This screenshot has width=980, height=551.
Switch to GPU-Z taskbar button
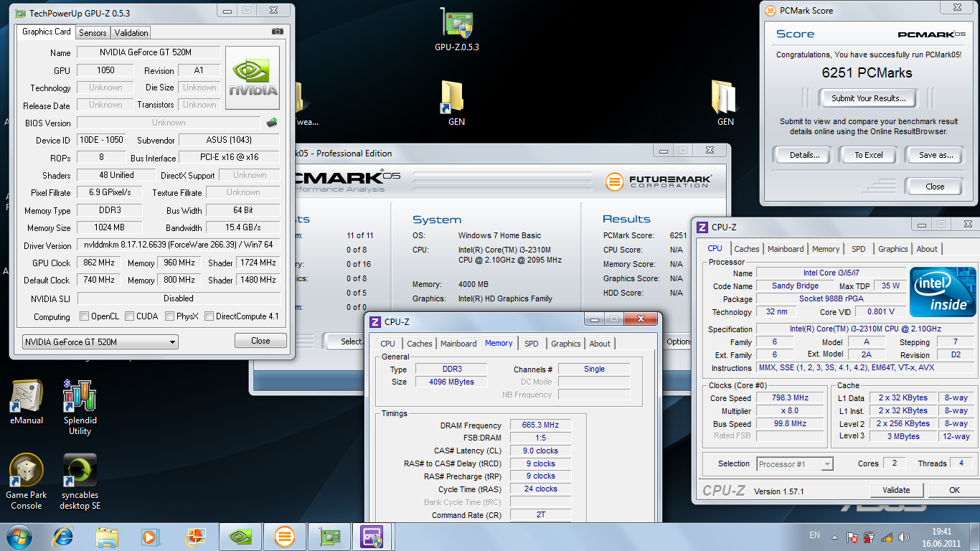tap(329, 537)
